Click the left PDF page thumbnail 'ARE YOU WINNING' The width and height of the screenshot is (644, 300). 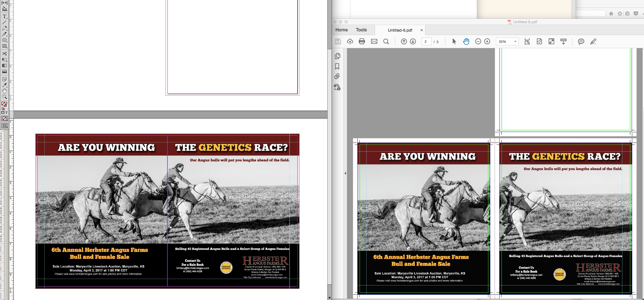point(424,218)
